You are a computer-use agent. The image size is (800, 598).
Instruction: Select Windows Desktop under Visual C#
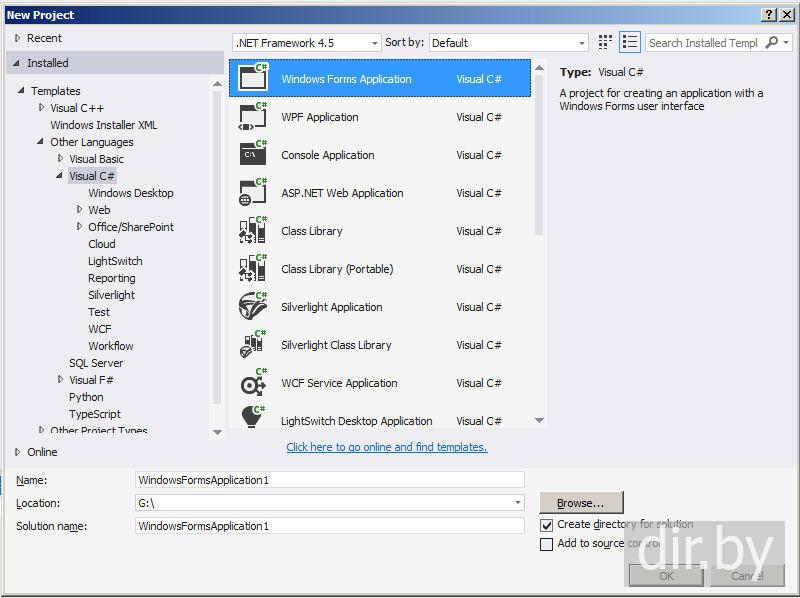pos(130,193)
